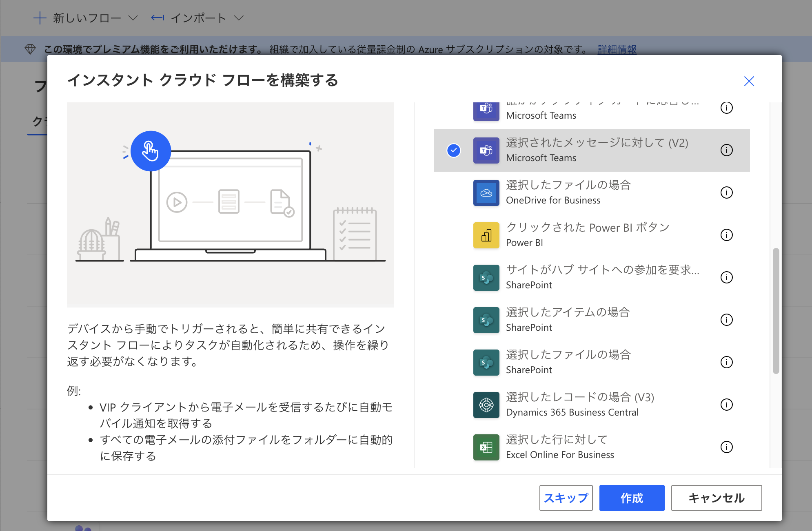This screenshot has height=531, width=812.
Task: Show info for クリックされた Power BI ボタン
Action: point(726,235)
